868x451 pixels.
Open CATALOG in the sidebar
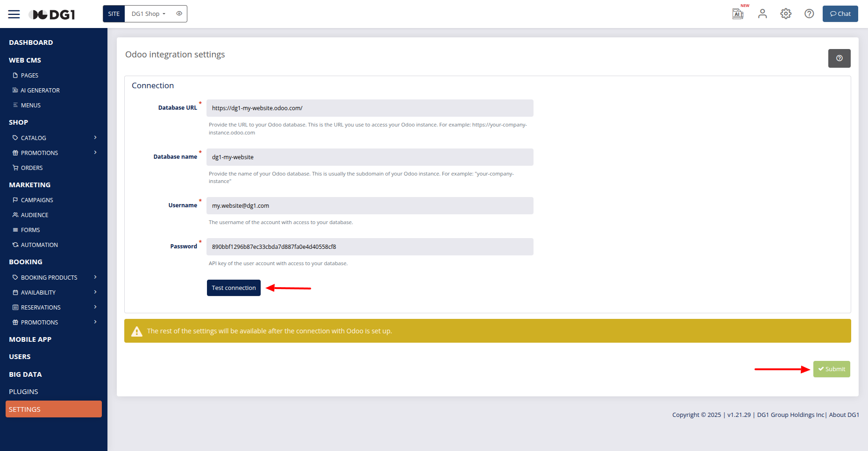pos(34,138)
